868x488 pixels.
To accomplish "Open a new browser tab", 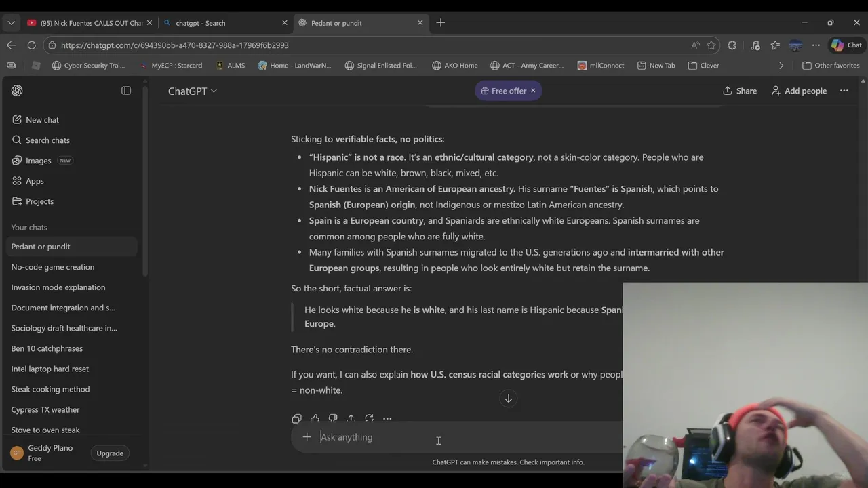I will [441, 23].
